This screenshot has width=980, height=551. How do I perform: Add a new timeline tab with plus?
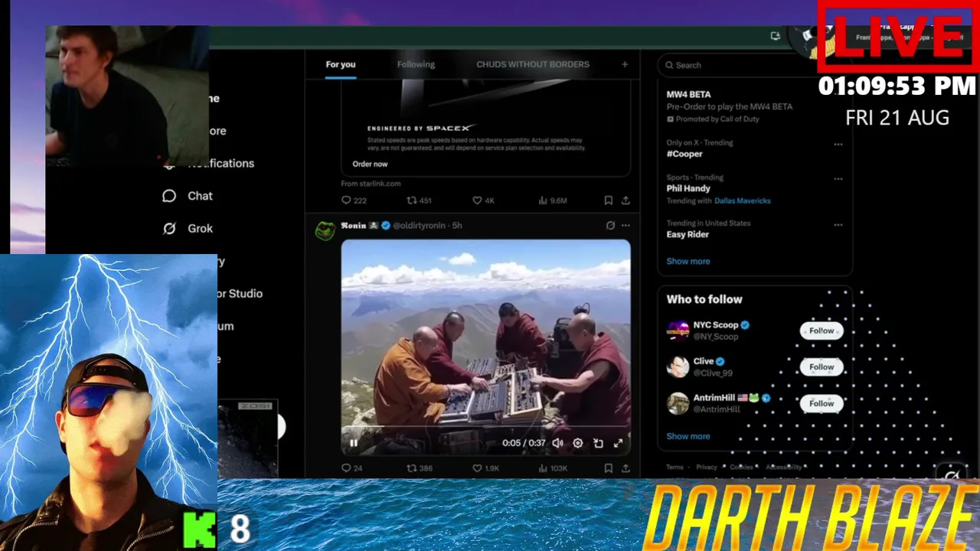click(x=625, y=64)
